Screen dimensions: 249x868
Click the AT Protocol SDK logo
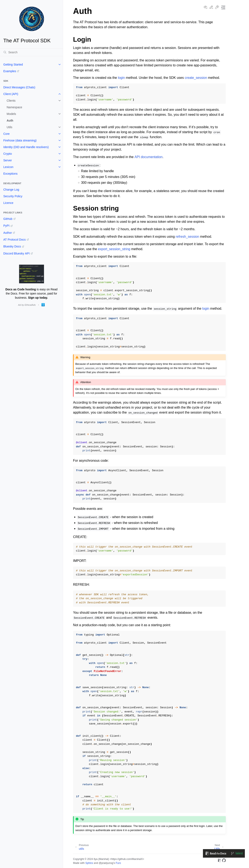tap(31, 19)
